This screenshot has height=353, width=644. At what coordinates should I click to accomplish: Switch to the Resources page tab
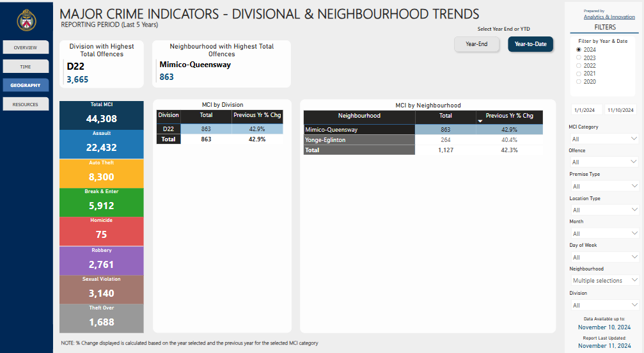(26, 104)
